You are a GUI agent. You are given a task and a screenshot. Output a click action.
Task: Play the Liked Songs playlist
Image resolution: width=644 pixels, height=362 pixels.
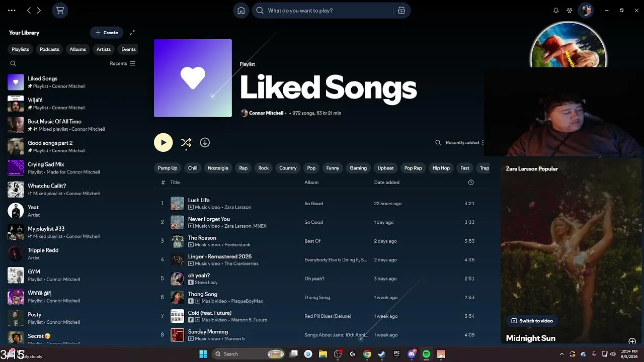pyautogui.click(x=163, y=143)
